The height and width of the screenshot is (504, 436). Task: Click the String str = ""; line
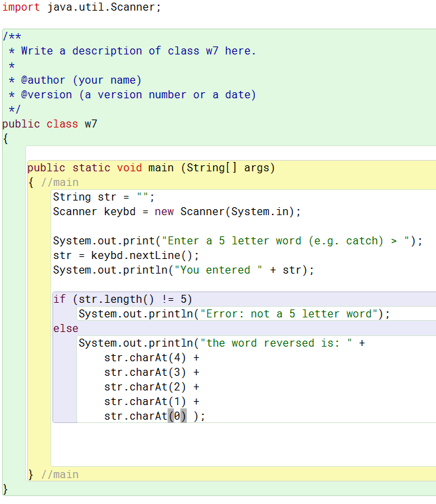point(104,197)
